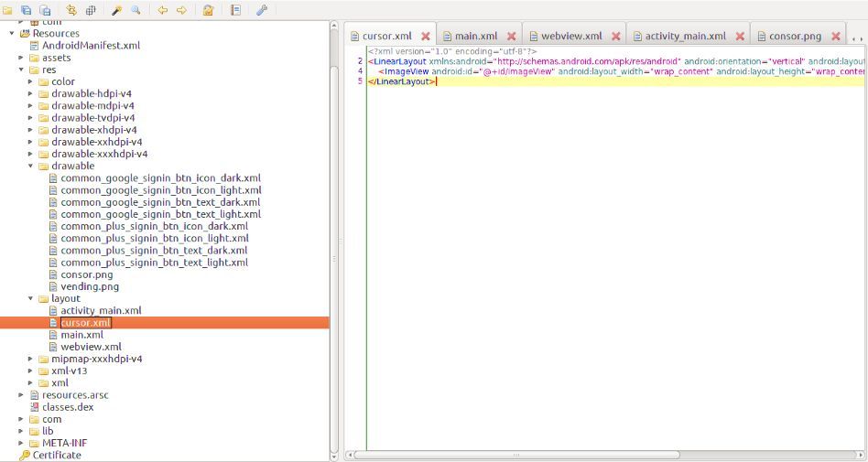Expand the META-INF folder
The height and width of the screenshot is (462, 868).
(21, 443)
